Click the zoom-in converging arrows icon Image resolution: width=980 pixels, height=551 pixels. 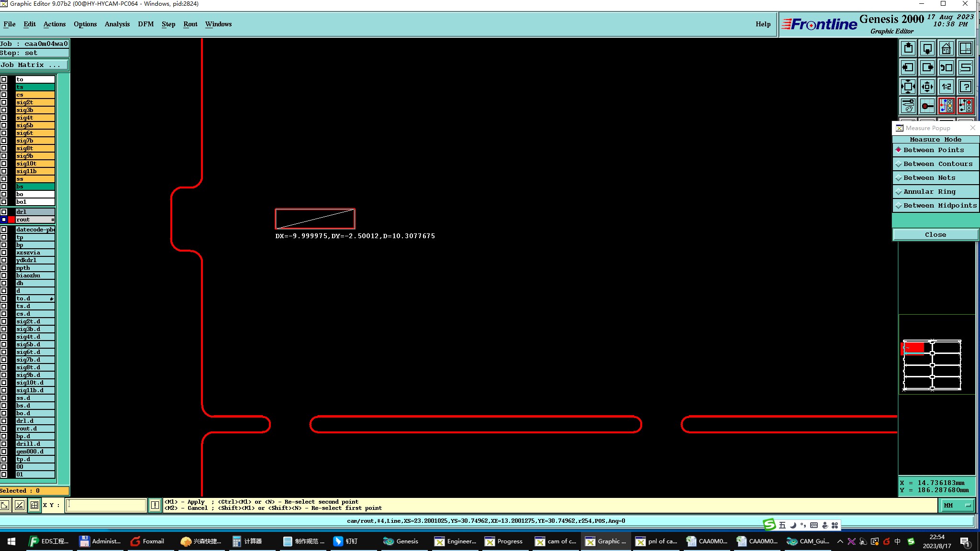pyautogui.click(x=908, y=87)
